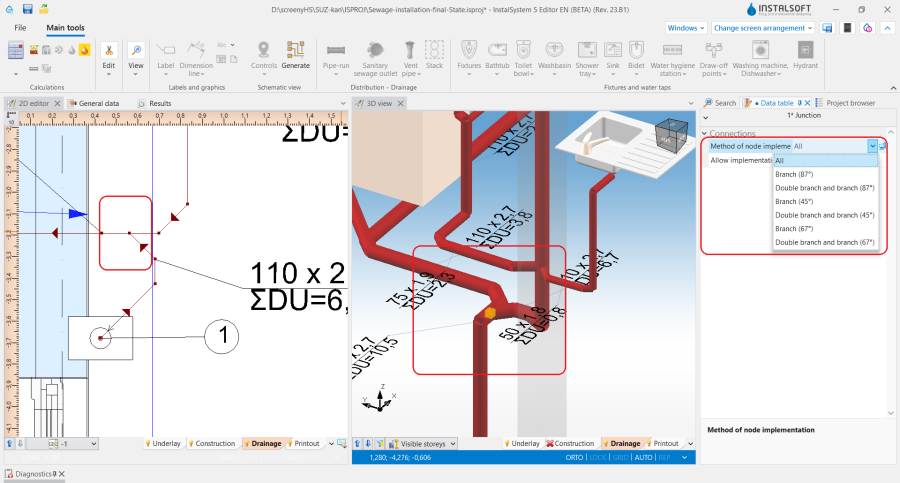Image resolution: width=900 pixels, height=483 pixels.
Task: Insert Washing machine, Dishwasher
Action: point(761,58)
